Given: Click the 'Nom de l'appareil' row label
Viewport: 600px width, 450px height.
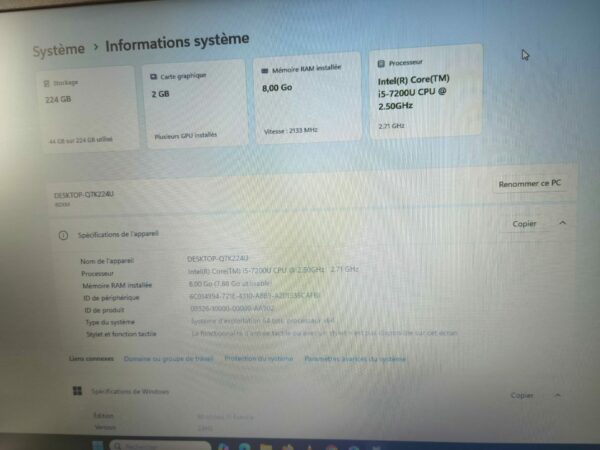Looking at the screenshot, I should click(x=107, y=261).
